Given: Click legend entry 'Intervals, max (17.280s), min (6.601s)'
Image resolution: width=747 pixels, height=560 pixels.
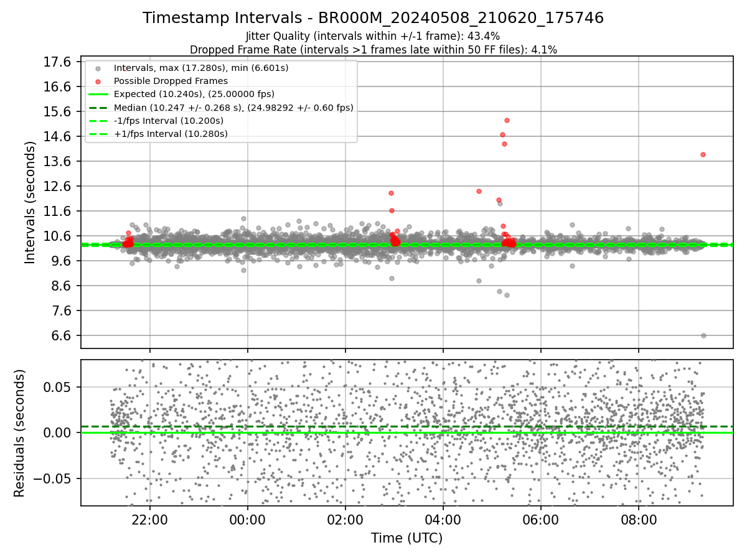Looking at the screenshot, I should pyautogui.click(x=201, y=67).
